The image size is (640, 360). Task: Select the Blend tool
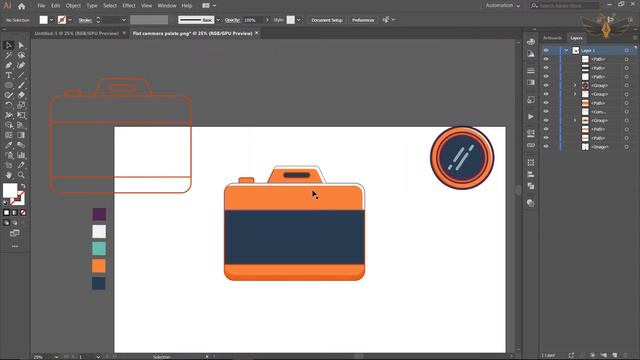(21, 145)
